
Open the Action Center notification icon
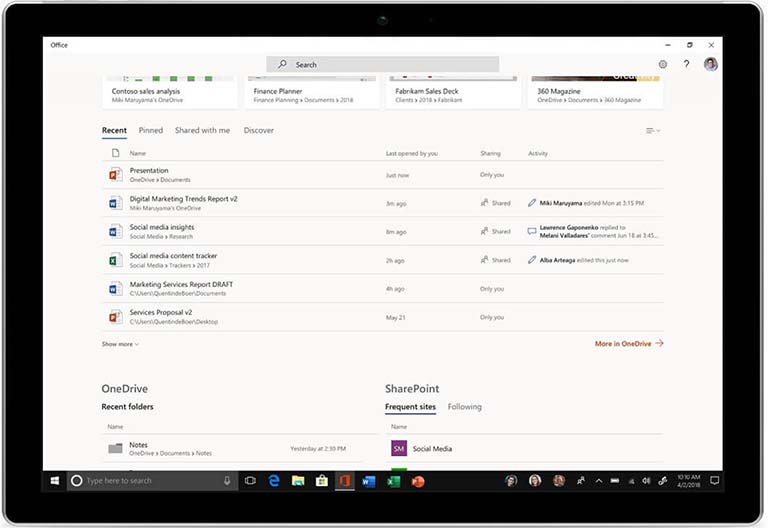pyautogui.click(x=715, y=480)
